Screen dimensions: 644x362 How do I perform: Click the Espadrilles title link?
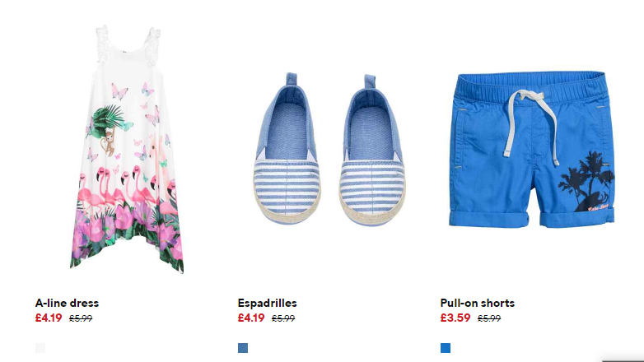267,303
